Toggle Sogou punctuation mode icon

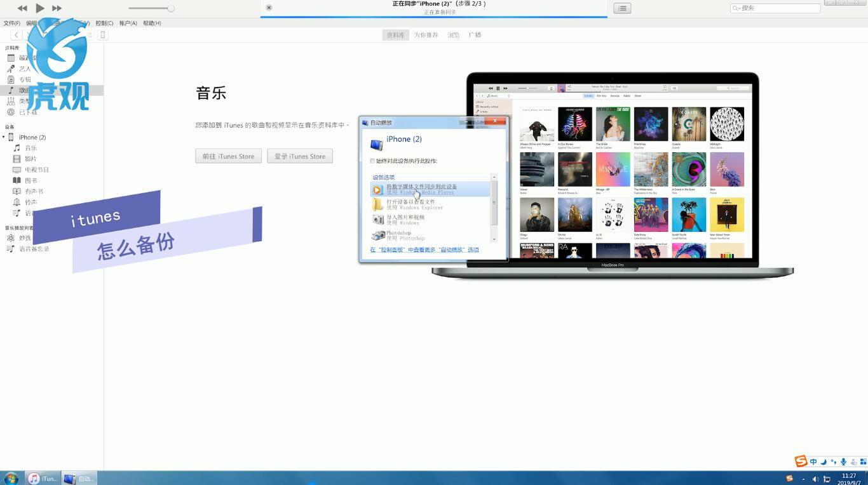tap(834, 462)
